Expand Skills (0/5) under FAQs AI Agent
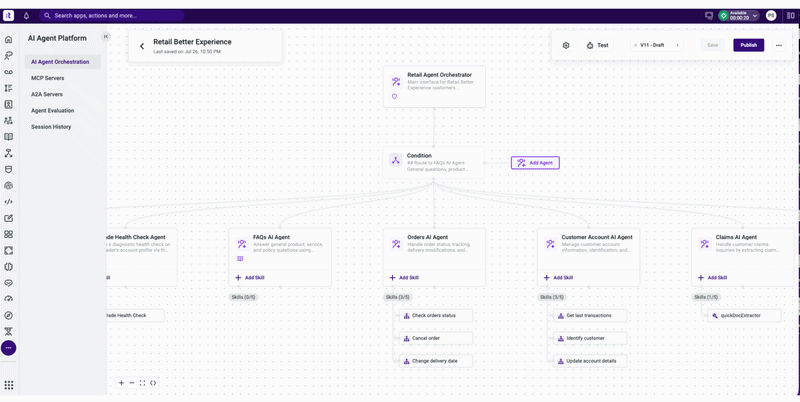 [x=243, y=297]
